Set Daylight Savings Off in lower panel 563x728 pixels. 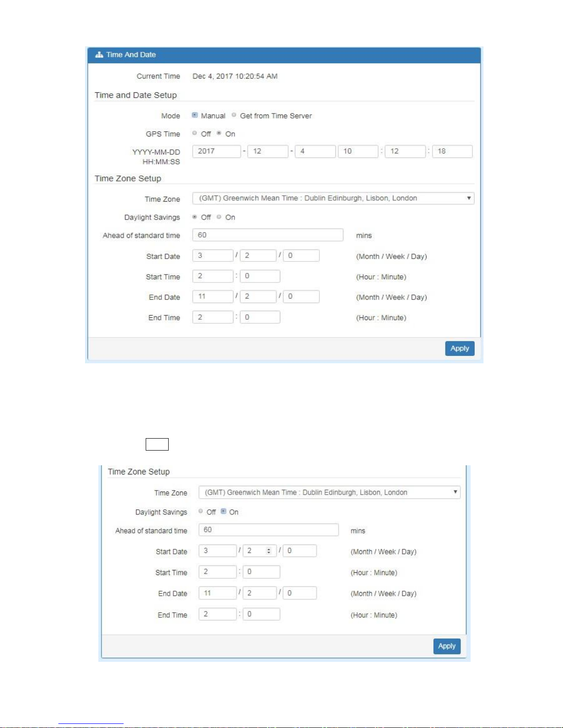[201, 511]
